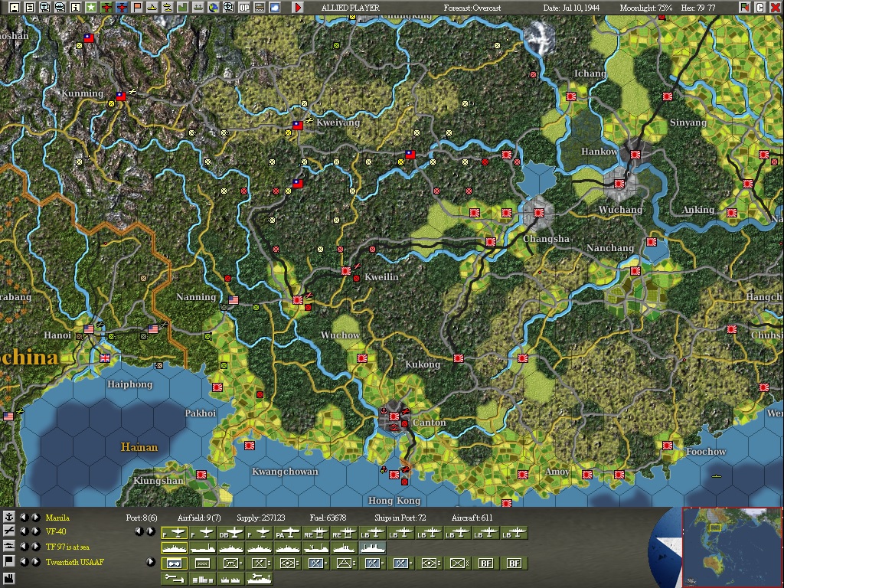Click the Fuel: 63678 value
This screenshot has width=882, height=588.
click(x=328, y=517)
